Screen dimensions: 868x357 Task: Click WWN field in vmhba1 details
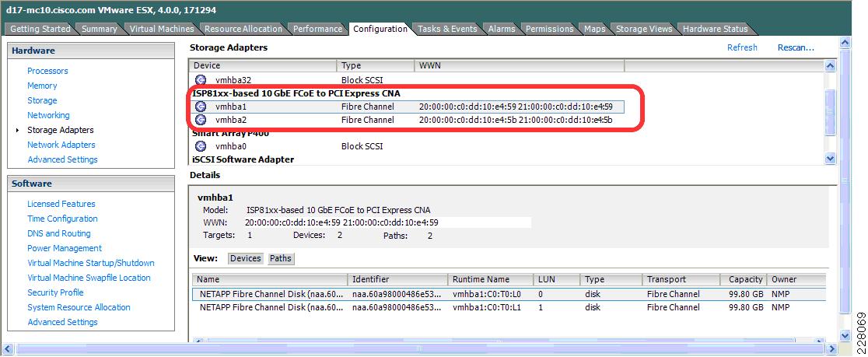click(387, 222)
